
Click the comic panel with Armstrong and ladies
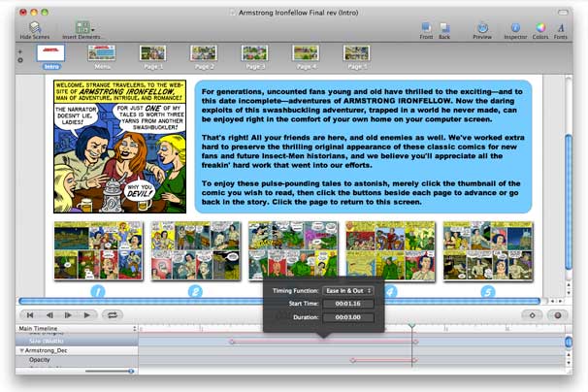point(119,147)
